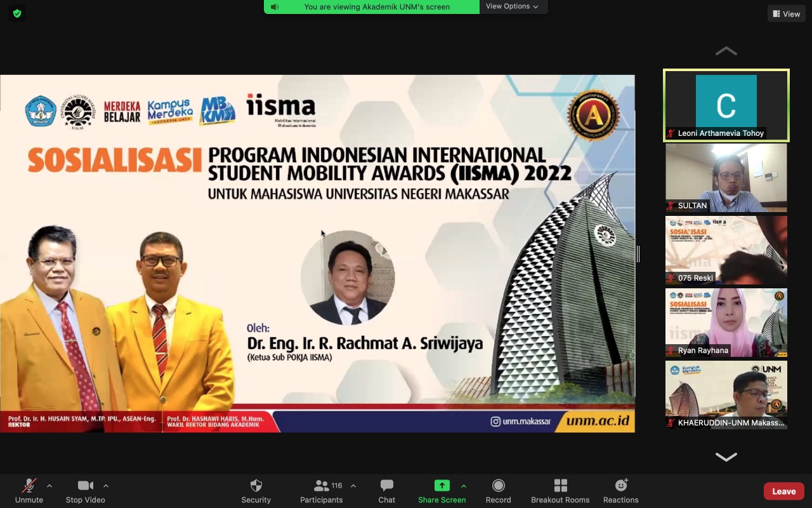Expand arrow next to Participants

(353, 486)
